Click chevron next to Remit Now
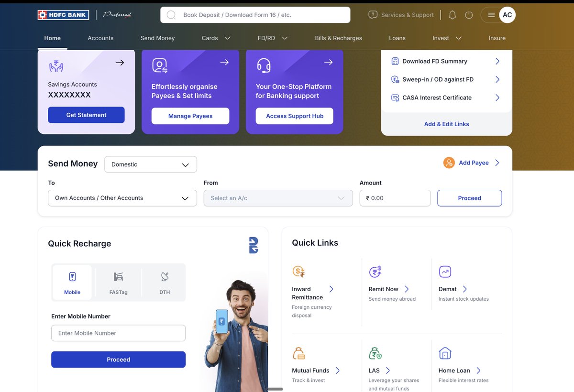 407,289
